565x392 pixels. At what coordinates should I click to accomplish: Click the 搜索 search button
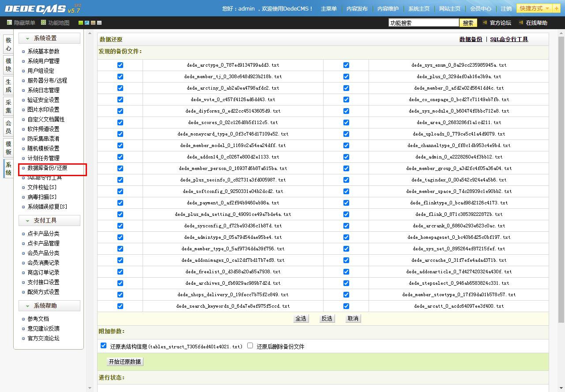[468, 23]
